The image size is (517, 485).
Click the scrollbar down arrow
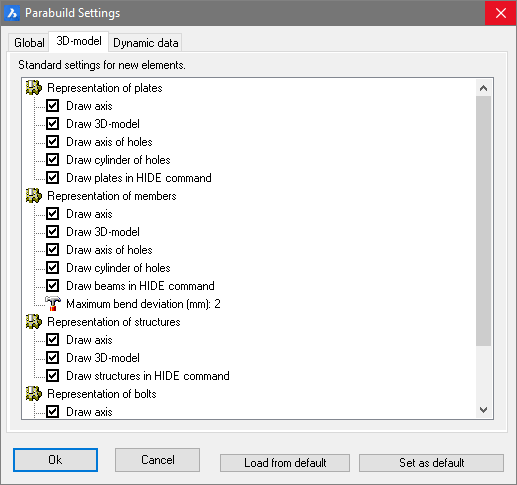tap(483, 410)
